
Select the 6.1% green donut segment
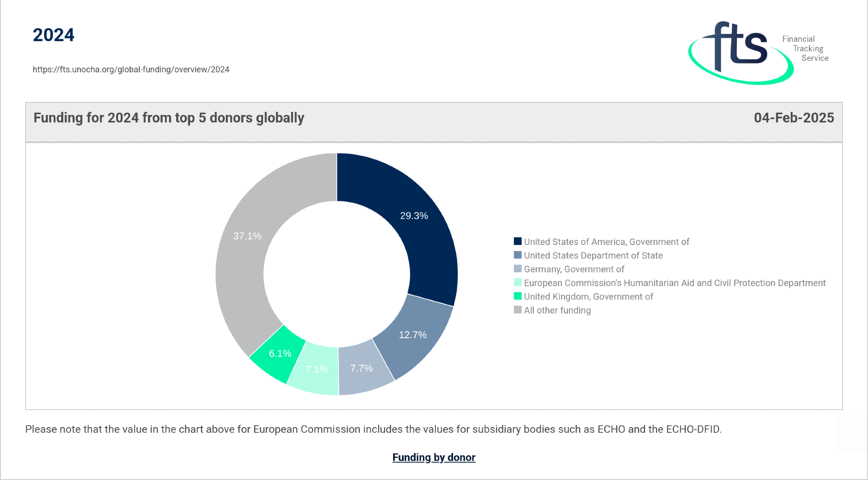279,353
